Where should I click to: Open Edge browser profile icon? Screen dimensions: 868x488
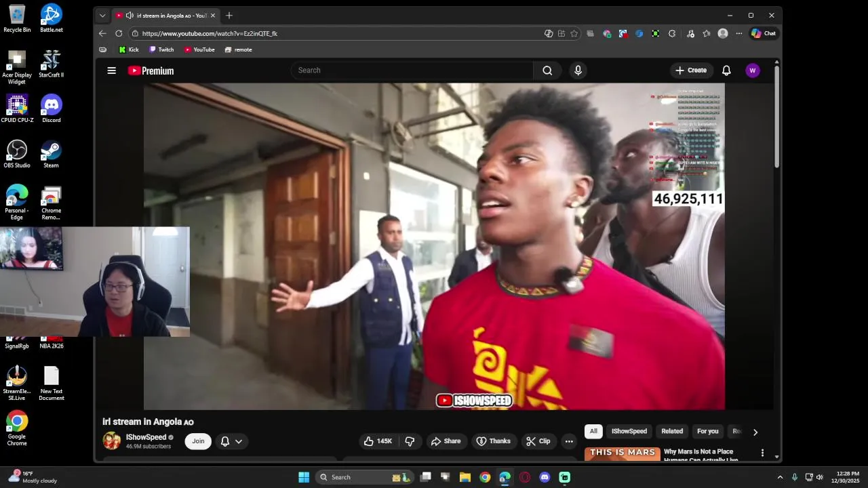[723, 33]
